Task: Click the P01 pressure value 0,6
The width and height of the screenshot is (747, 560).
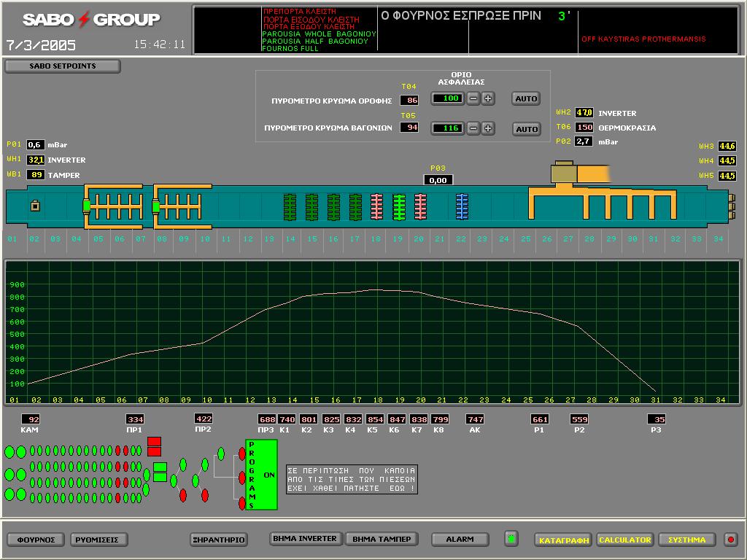Action: pyautogui.click(x=36, y=145)
